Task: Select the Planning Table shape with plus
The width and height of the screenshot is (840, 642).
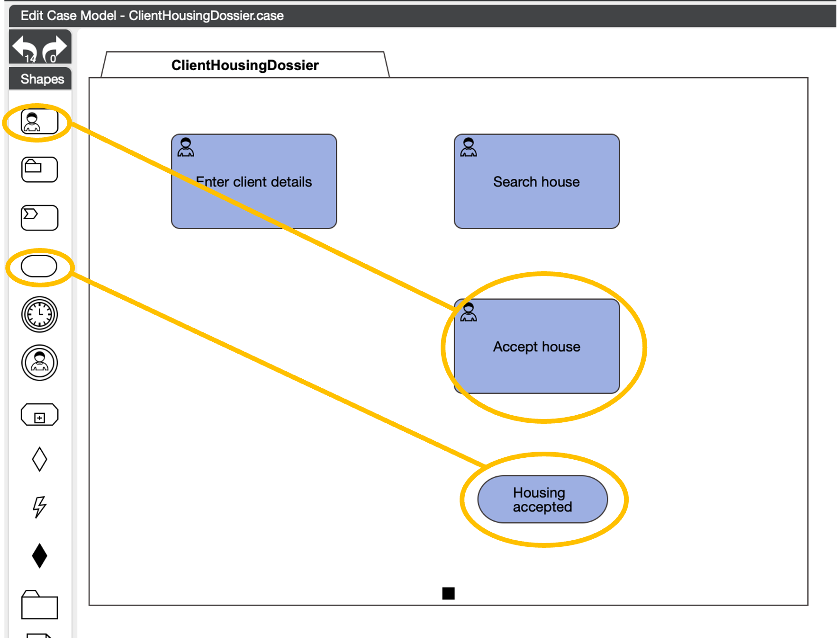Action: [39, 415]
